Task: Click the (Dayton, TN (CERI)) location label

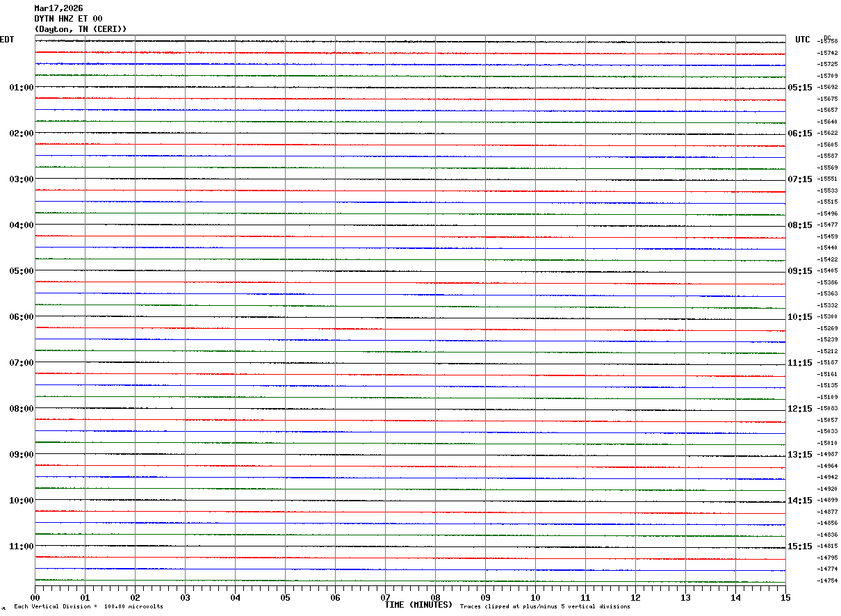Action: click(81, 29)
